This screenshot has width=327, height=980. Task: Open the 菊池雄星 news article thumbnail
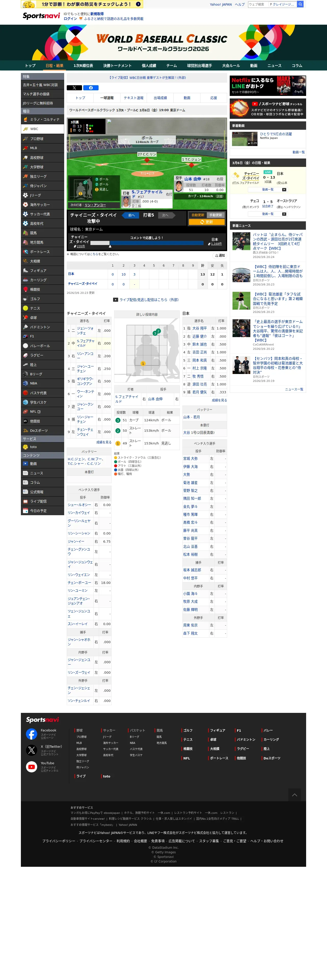(x=241, y=300)
